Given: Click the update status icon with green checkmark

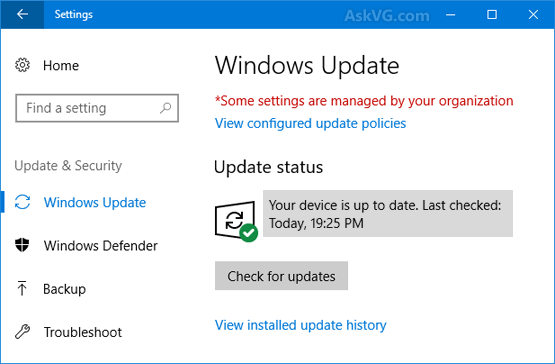Looking at the screenshot, I should pyautogui.click(x=236, y=222).
